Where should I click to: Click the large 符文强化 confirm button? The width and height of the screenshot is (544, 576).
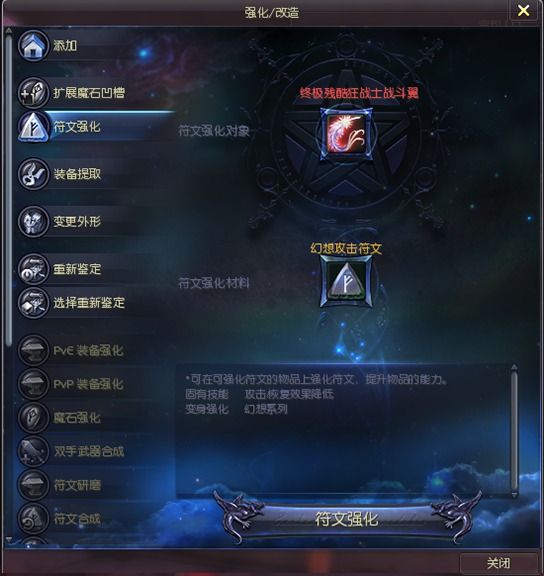346,519
